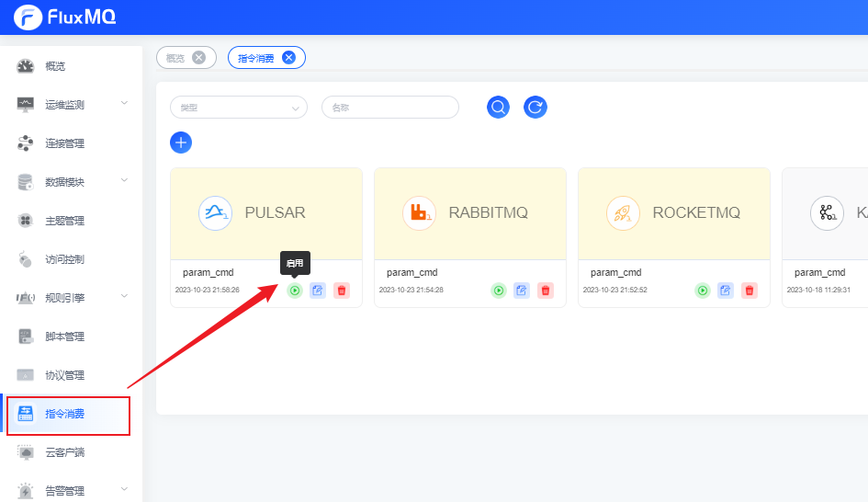Switch to the 指令消费 tab
The image size is (868, 502).
click(255, 58)
